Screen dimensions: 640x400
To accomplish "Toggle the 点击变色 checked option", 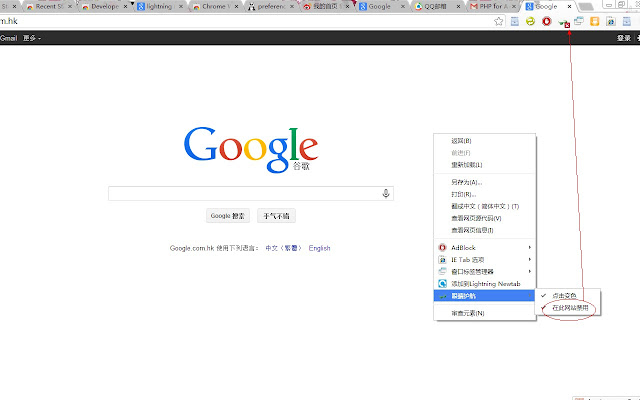I will click(567, 295).
